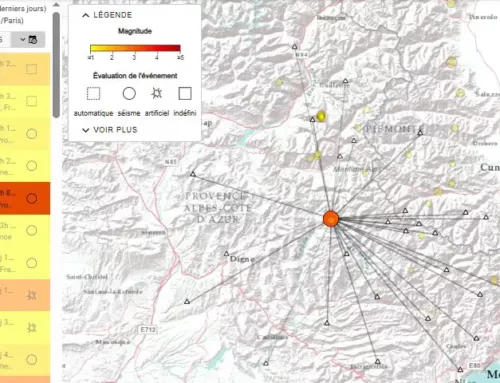The image size is (500, 383).
Task: Select the station triangle beside Guillestre label
Action: (x=346, y=81)
